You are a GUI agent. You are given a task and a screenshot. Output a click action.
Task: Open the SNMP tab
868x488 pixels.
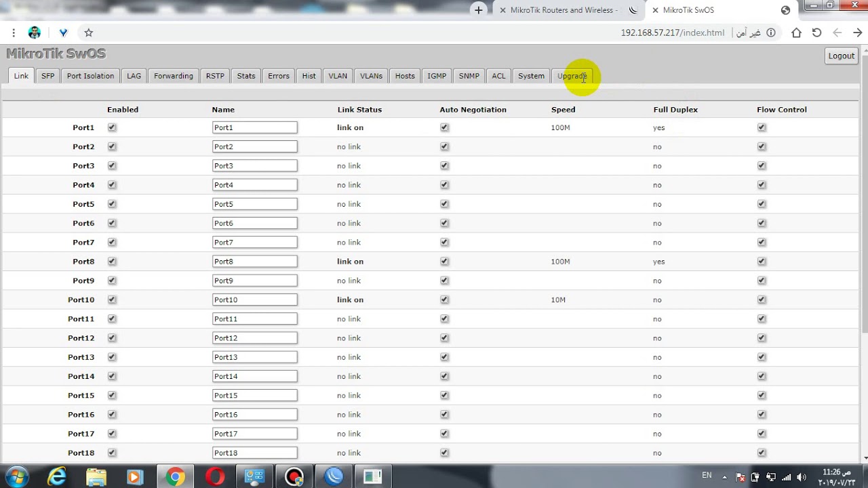tap(469, 76)
